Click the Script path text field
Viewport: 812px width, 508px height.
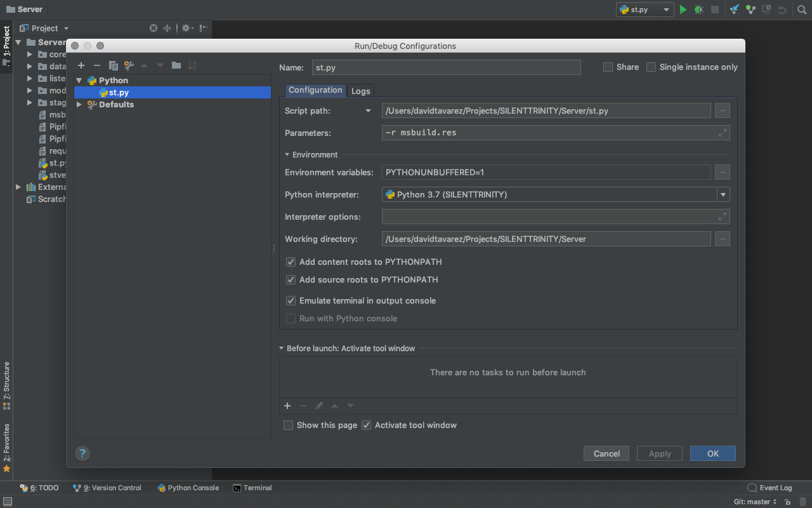click(546, 110)
